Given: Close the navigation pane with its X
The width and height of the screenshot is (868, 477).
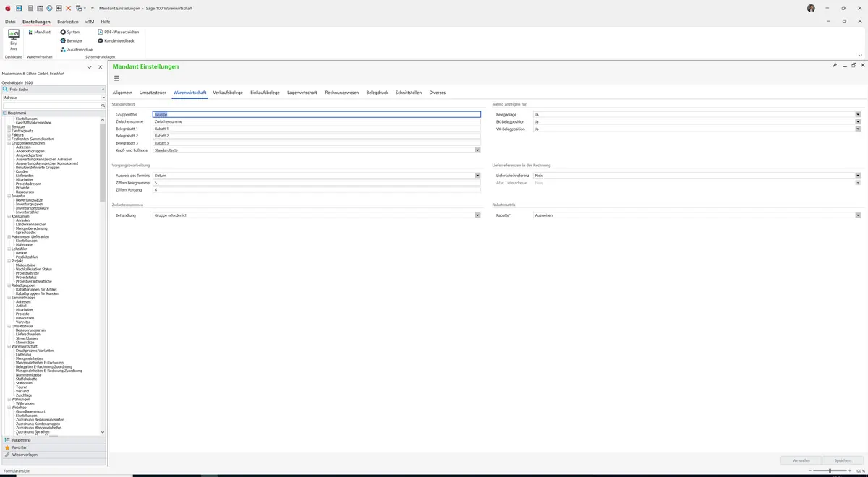Looking at the screenshot, I should point(101,66).
